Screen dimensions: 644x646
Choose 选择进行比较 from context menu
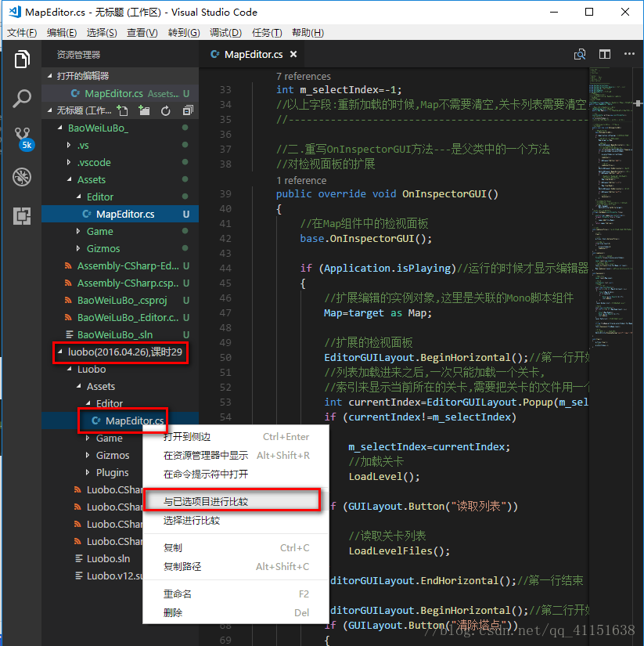point(236,521)
